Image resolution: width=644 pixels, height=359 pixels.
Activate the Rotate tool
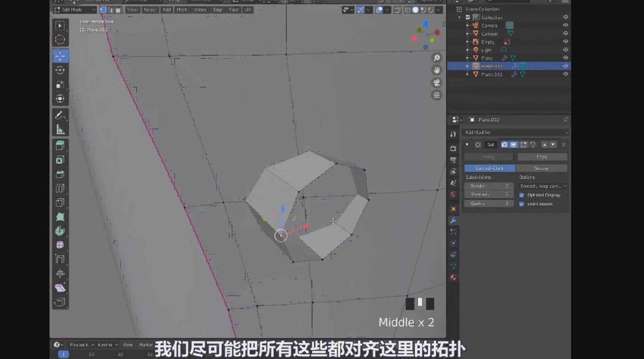[x=60, y=70]
